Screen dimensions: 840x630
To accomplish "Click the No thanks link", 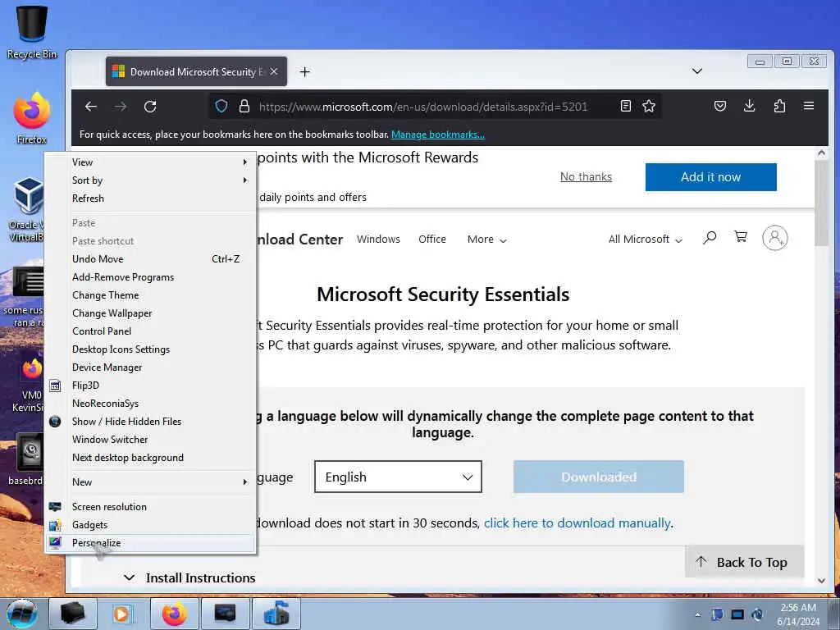I will (586, 177).
